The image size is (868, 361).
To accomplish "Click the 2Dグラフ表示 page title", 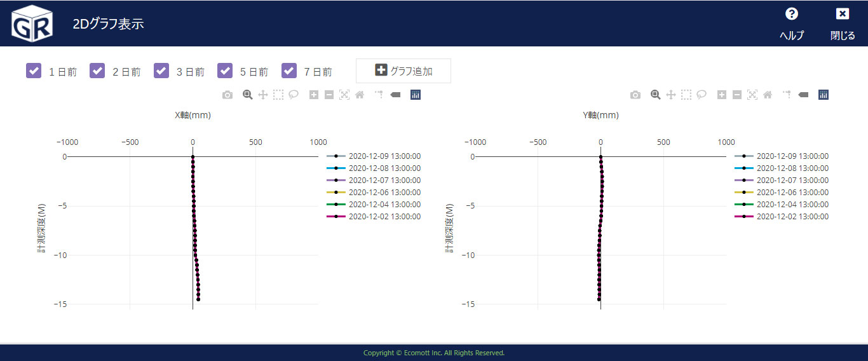I will [108, 24].
